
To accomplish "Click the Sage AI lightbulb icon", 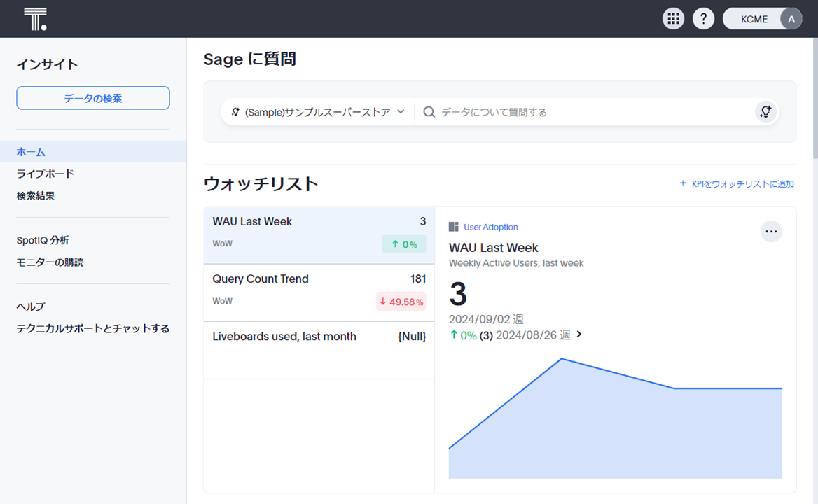I will [765, 112].
